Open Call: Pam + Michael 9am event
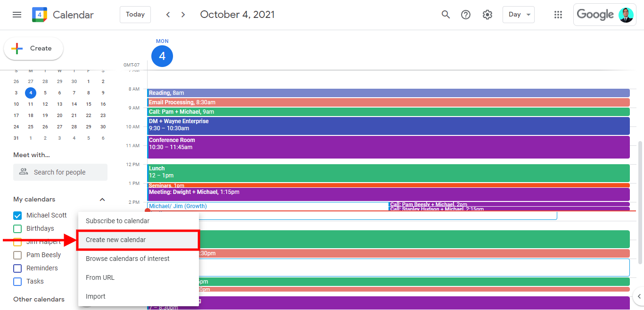Viewport: 644px width, 310px height. pos(388,112)
